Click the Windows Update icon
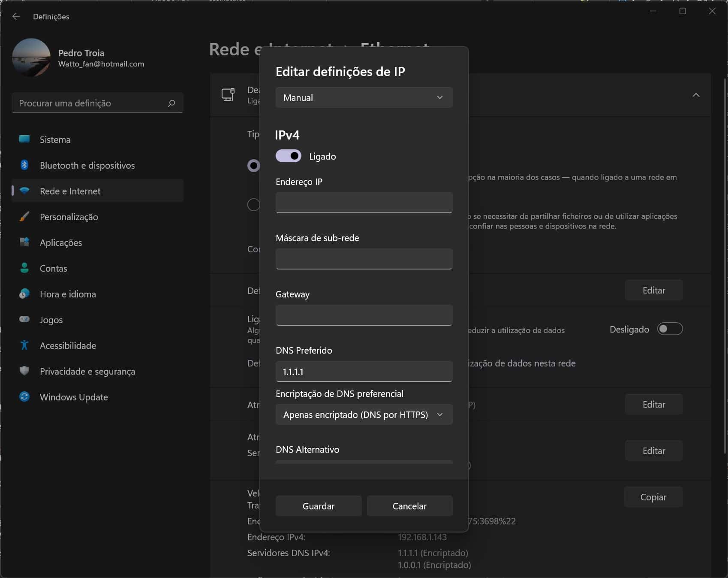Viewport: 728px width, 578px height. point(24,397)
